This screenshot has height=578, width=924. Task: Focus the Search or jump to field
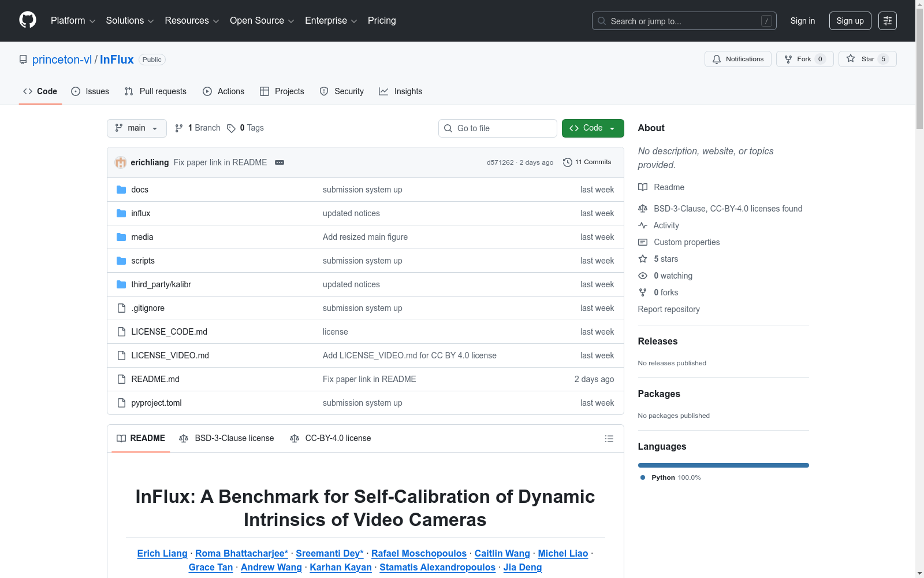click(x=684, y=21)
